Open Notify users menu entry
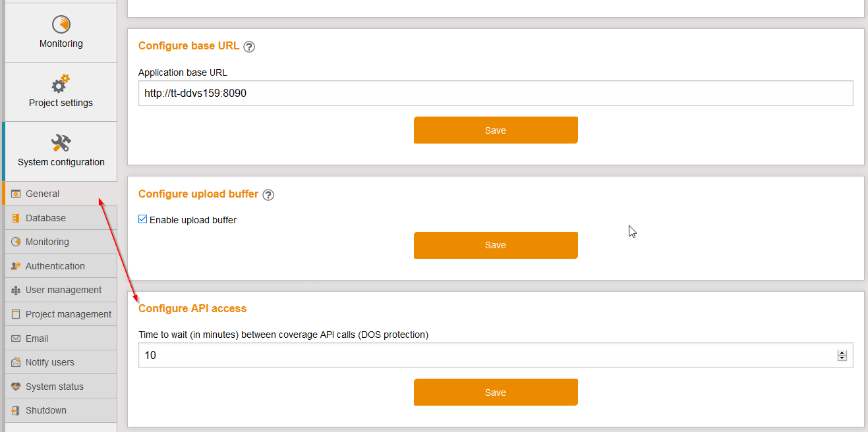Screen dimensions: 868x432 coord(49,362)
